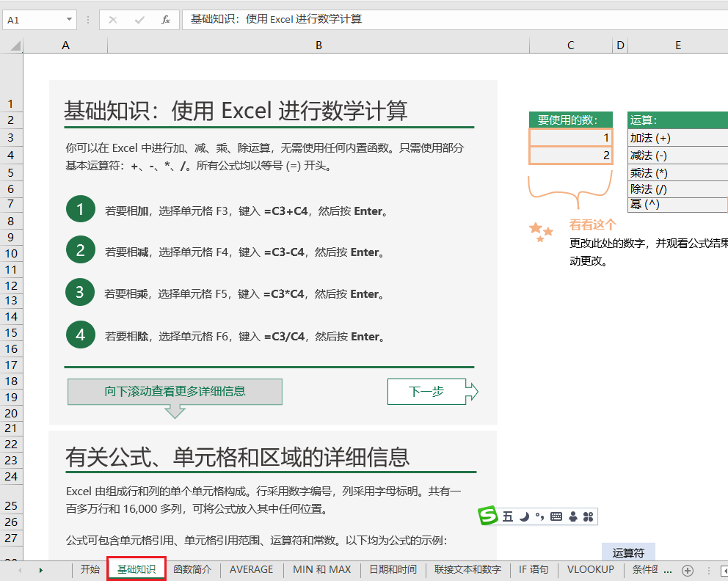Viewport: 728px width, 581px height.
Task: Click the Insert Function fx icon
Action: point(166,20)
